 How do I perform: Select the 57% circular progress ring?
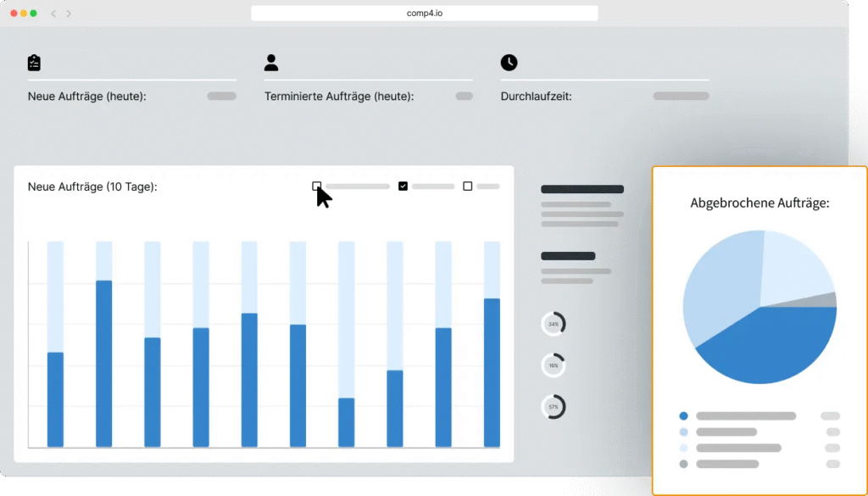(x=553, y=407)
